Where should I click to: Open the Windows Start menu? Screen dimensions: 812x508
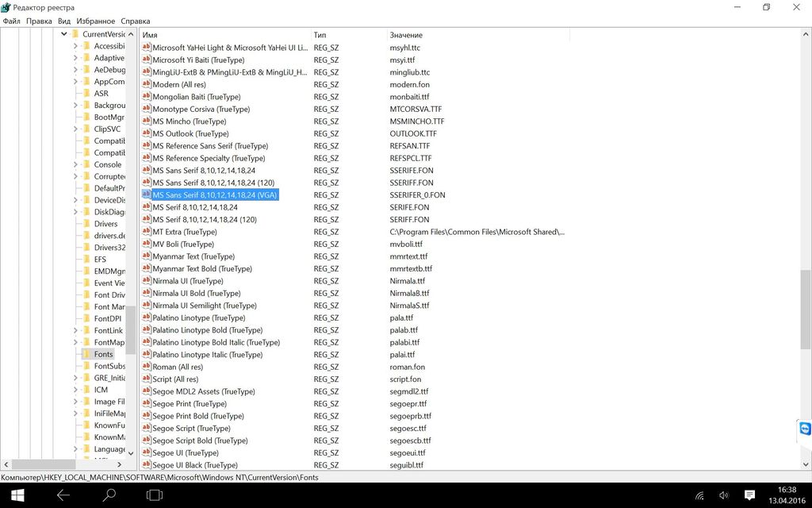(17, 495)
